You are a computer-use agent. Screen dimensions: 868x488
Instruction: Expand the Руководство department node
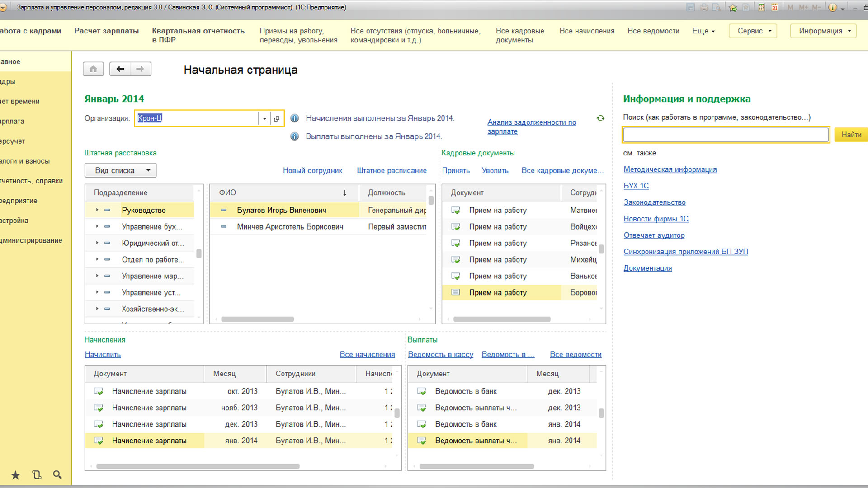click(97, 210)
